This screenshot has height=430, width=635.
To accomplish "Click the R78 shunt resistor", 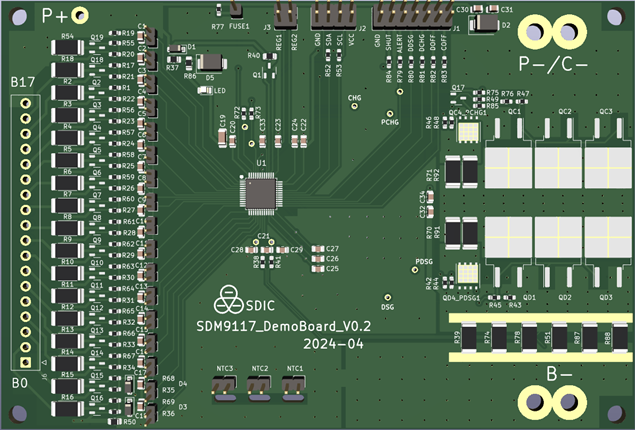I will (x=529, y=337).
